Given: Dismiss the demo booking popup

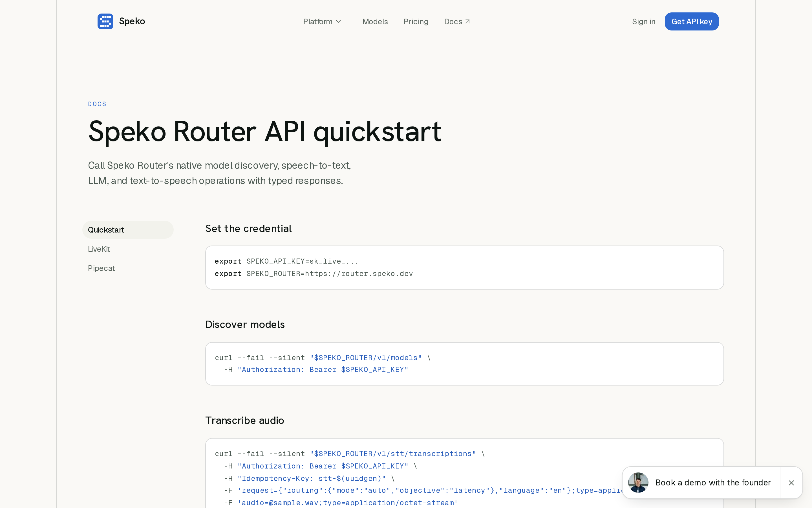Looking at the screenshot, I should [791, 483].
